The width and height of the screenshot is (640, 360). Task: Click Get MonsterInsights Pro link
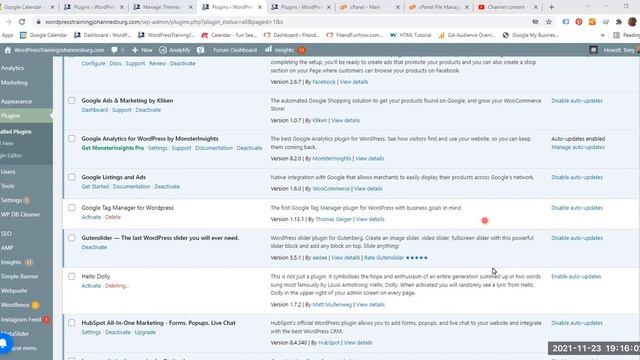(113, 148)
